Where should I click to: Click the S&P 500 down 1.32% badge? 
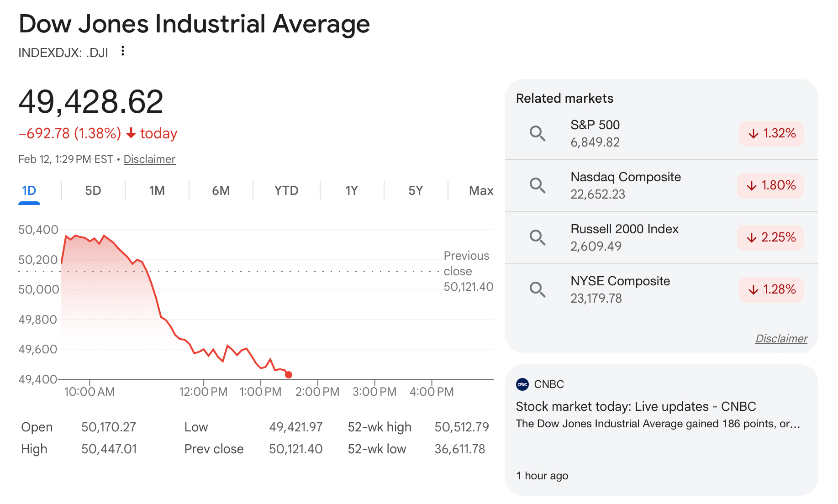[771, 133]
